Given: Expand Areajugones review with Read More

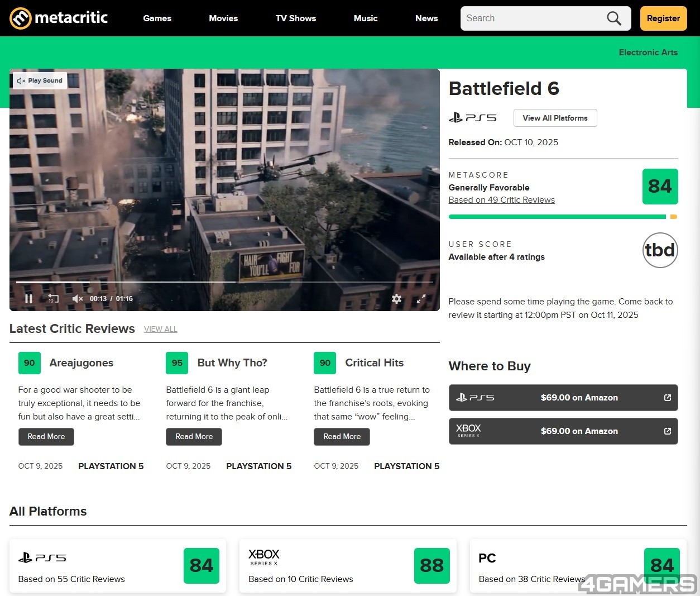Looking at the screenshot, I should click(x=46, y=436).
